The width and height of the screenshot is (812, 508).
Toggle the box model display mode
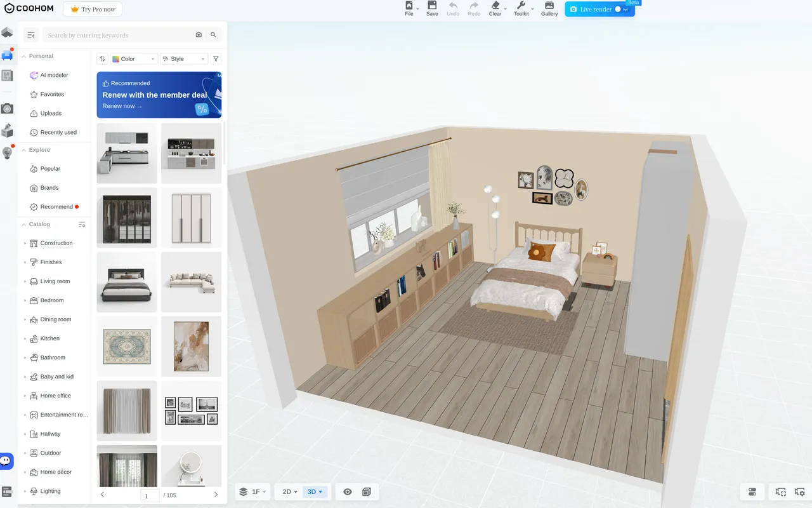pos(366,491)
